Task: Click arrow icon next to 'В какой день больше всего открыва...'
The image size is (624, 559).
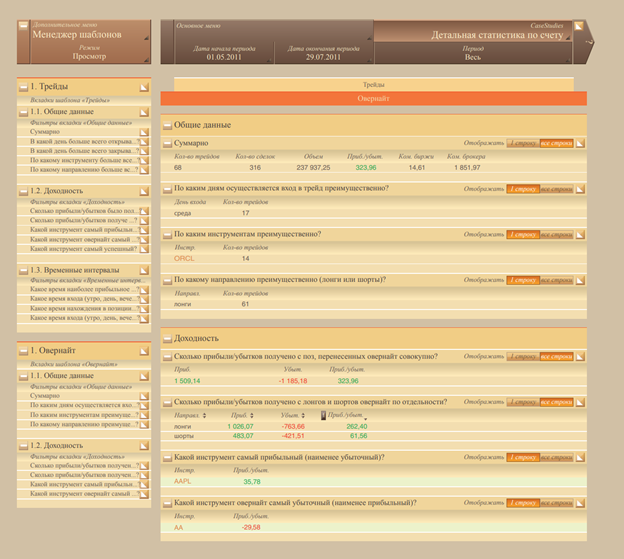Action: [144, 142]
